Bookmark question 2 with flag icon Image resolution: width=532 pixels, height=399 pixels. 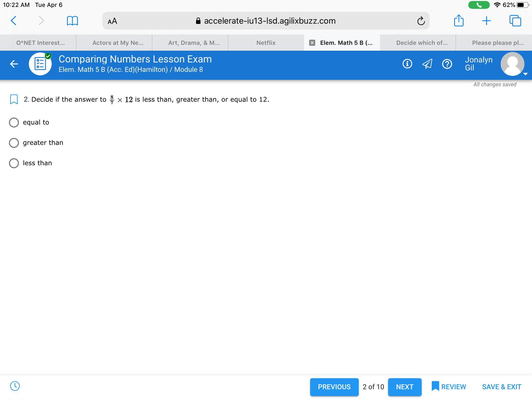14,100
